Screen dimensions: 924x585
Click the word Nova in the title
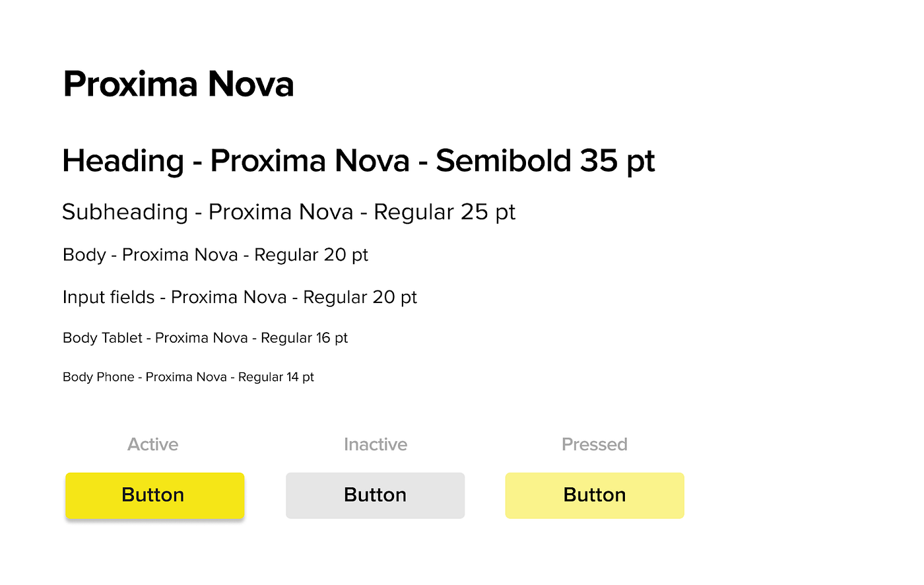click(x=251, y=85)
